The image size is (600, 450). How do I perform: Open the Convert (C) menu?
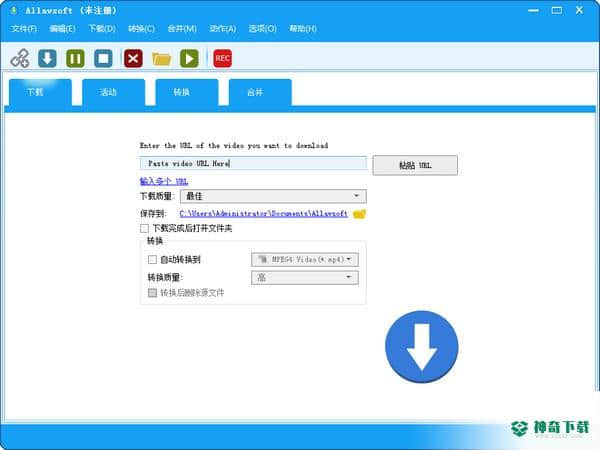pos(141,29)
